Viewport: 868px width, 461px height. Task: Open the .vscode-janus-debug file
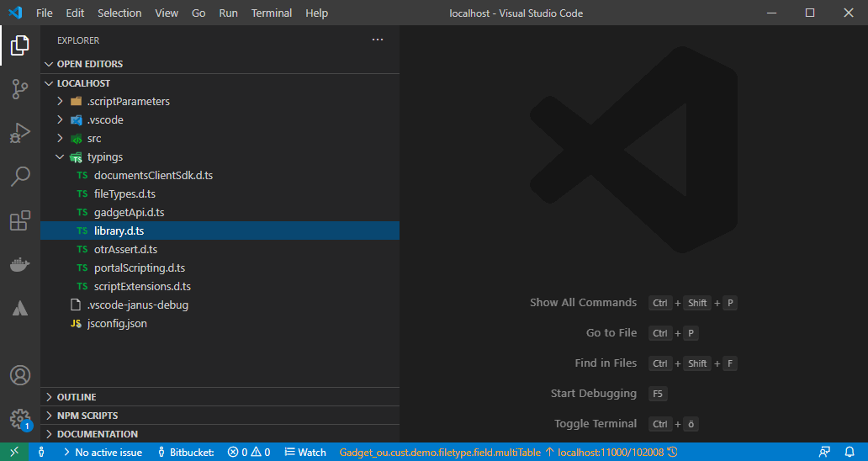[x=220, y=305]
